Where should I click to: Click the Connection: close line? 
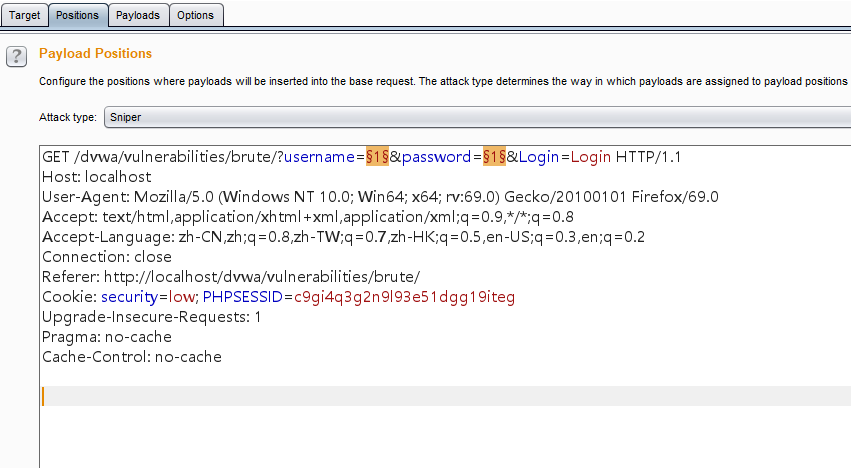pyautogui.click(x=106, y=257)
